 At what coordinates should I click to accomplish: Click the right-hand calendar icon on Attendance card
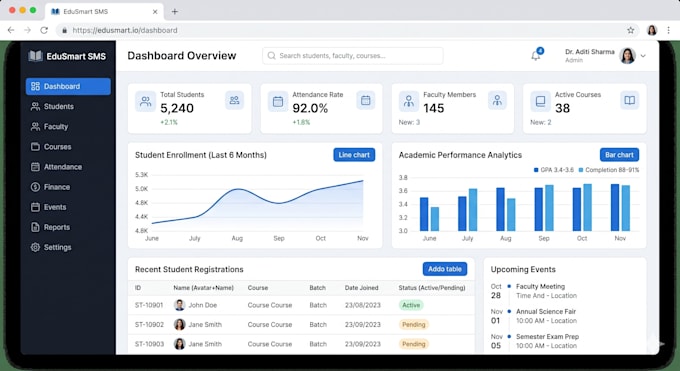(x=366, y=100)
